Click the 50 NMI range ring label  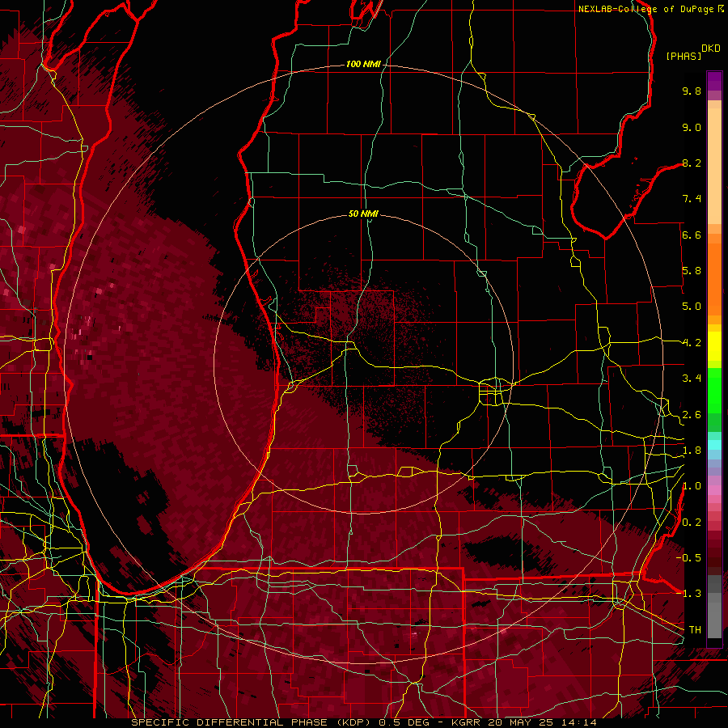[363, 214]
